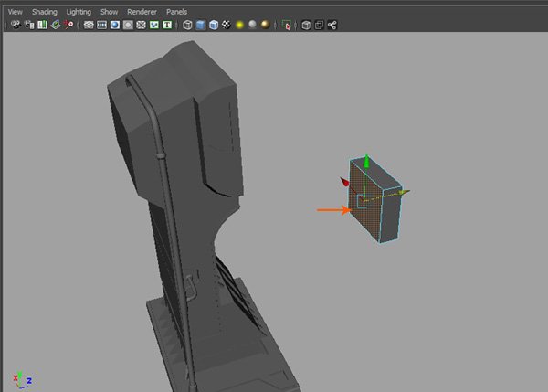Click the dark side face of small box
Screen dimensions: 548x392
[x=391, y=213]
